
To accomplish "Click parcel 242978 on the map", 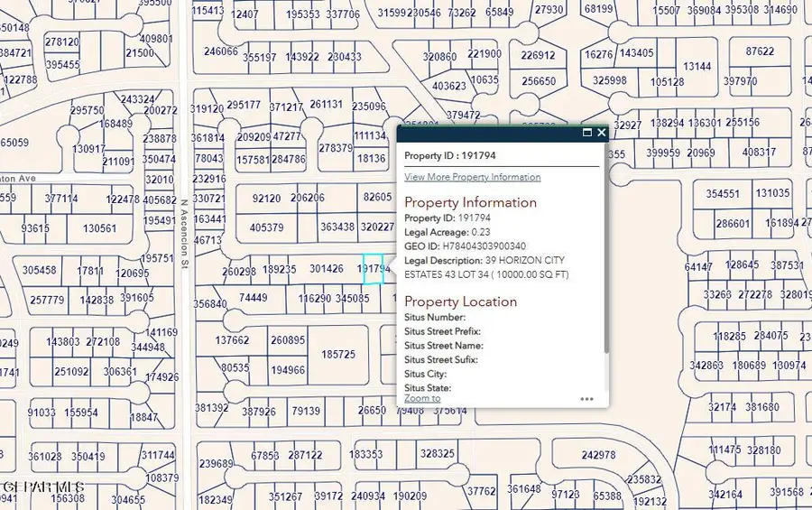I will pyautogui.click(x=598, y=455).
